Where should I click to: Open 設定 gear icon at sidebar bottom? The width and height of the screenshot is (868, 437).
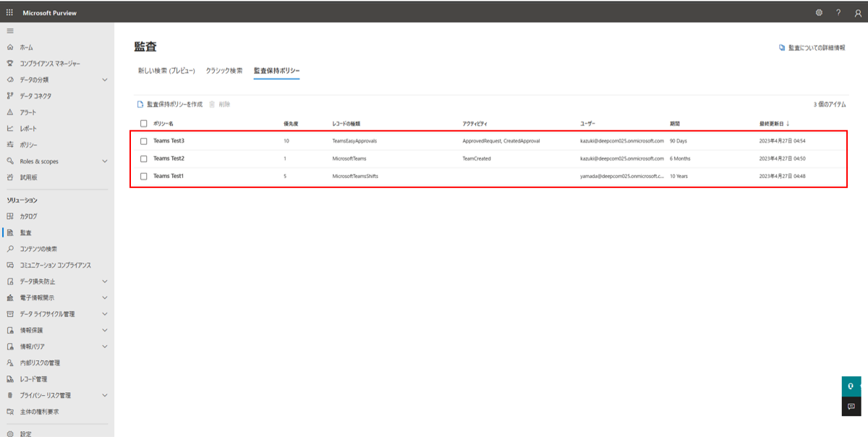coord(10,433)
